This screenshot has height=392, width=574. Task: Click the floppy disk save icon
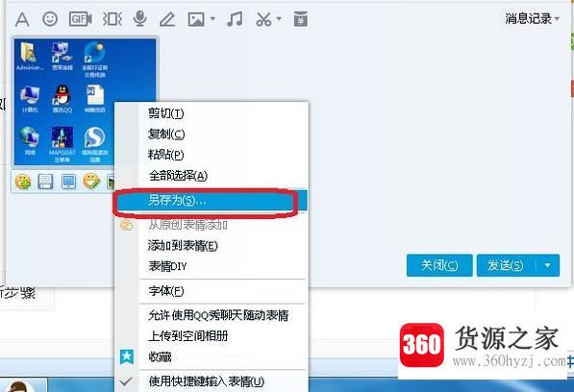45,182
